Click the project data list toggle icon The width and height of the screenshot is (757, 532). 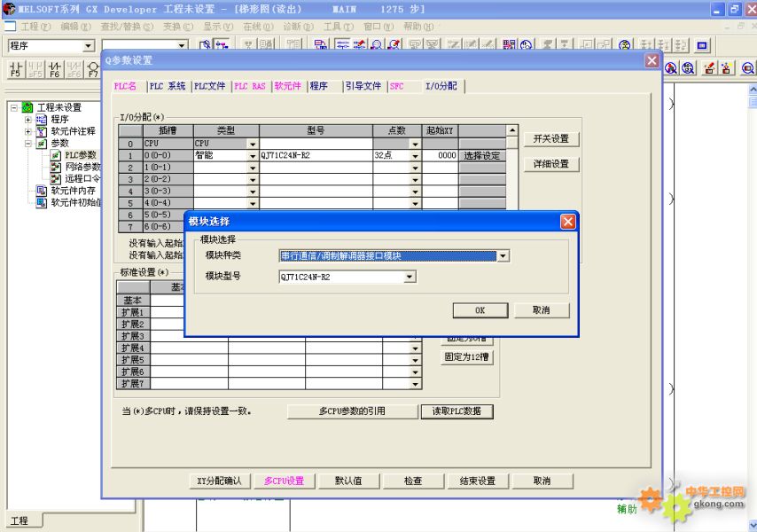coord(222,45)
